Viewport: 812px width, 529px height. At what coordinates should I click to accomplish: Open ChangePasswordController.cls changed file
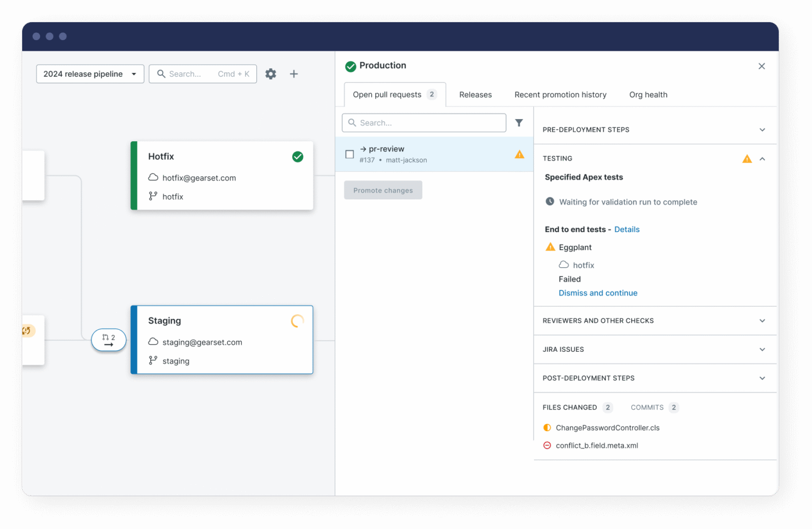[607, 428]
